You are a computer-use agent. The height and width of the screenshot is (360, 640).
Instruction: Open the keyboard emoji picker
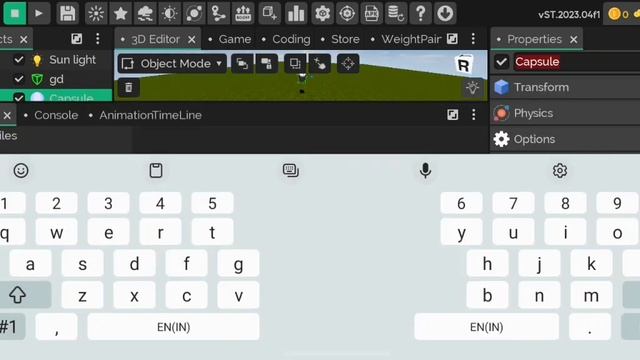click(x=21, y=170)
